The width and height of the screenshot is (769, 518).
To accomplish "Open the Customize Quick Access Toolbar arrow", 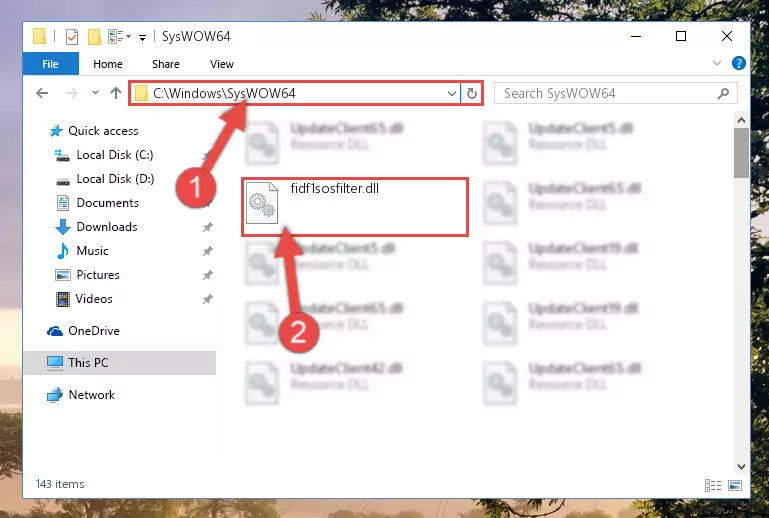I will pos(142,37).
